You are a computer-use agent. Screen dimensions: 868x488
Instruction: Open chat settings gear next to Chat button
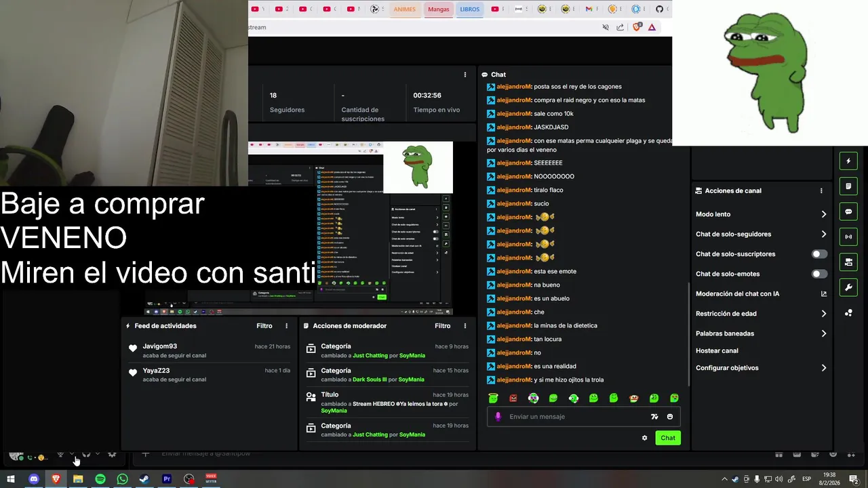pos(644,438)
